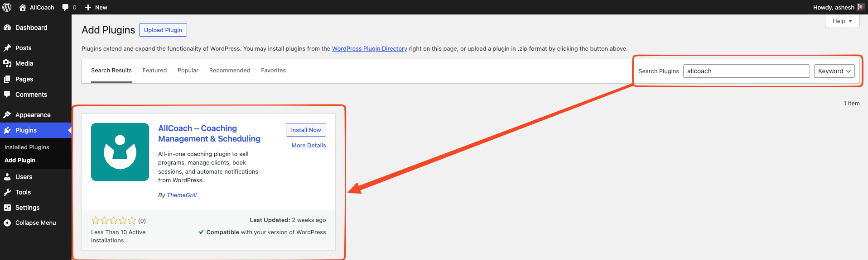The image size is (868, 260).
Task: Click the New label in admin bar
Action: click(x=101, y=7)
